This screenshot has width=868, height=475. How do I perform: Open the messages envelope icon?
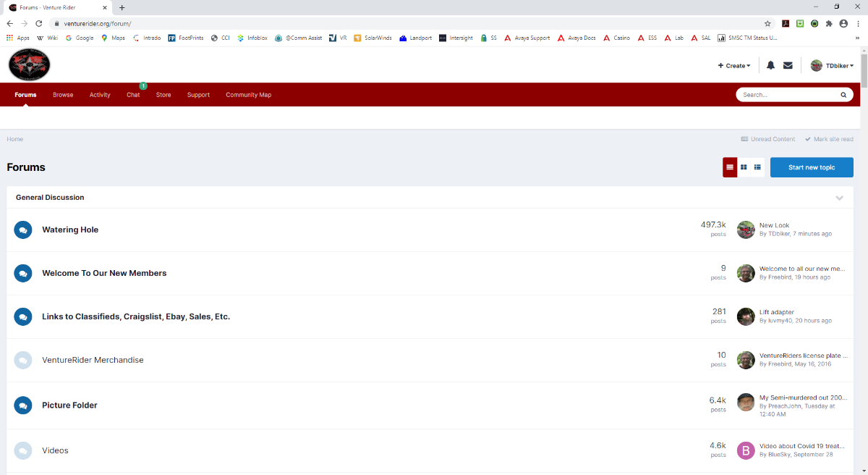[x=788, y=65]
